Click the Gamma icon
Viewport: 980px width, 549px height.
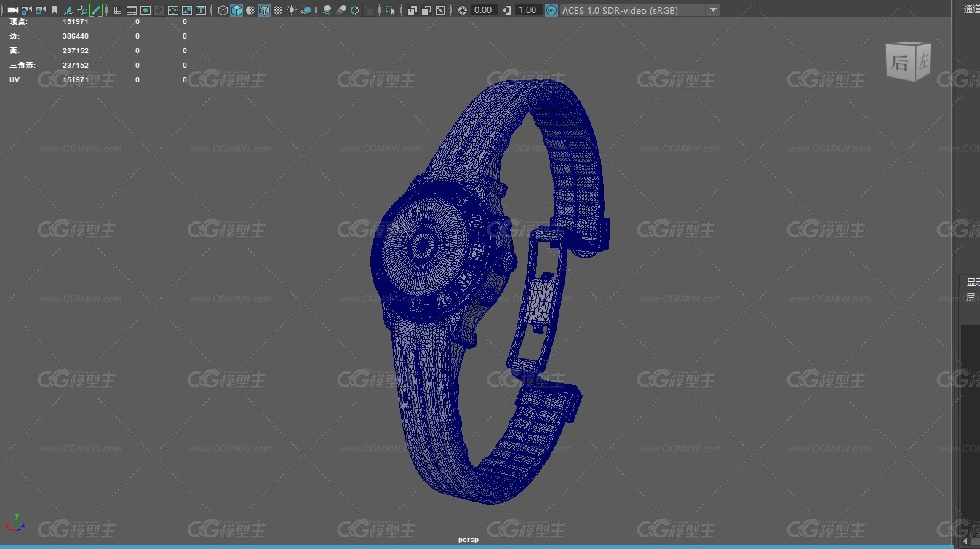click(x=506, y=10)
